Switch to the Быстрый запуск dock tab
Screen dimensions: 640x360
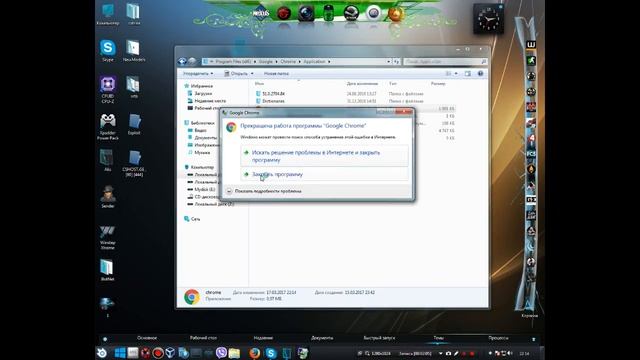point(379,338)
